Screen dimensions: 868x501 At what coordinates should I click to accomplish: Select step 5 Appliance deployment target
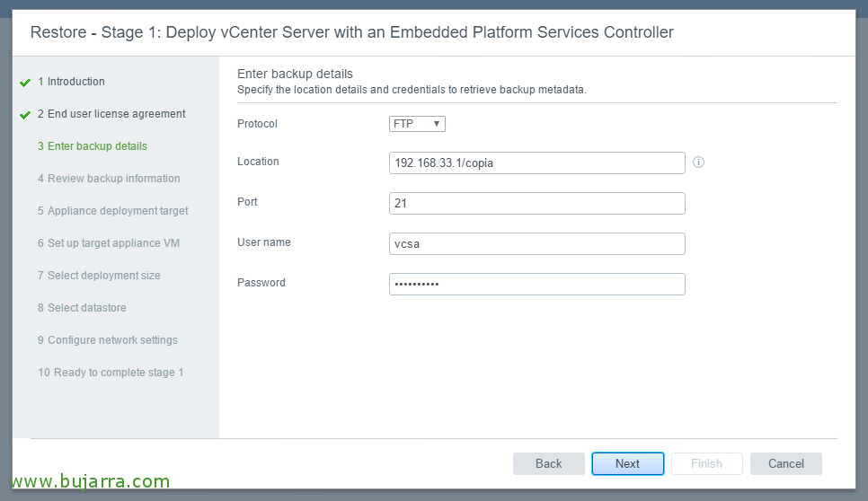coord(113,211)
